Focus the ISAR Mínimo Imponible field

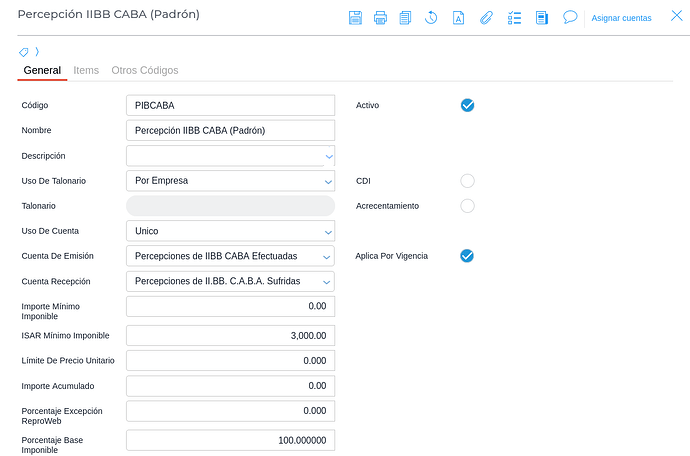[230, 336]
